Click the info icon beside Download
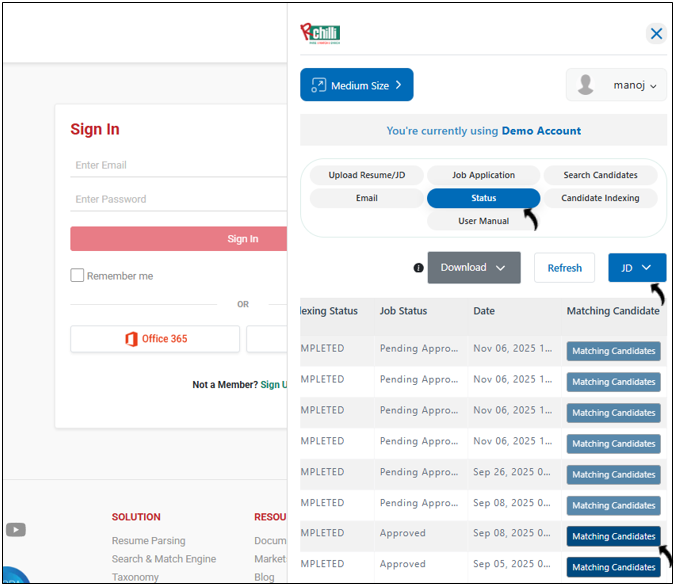This screenshot has height=588, width=677. [418, 268]
